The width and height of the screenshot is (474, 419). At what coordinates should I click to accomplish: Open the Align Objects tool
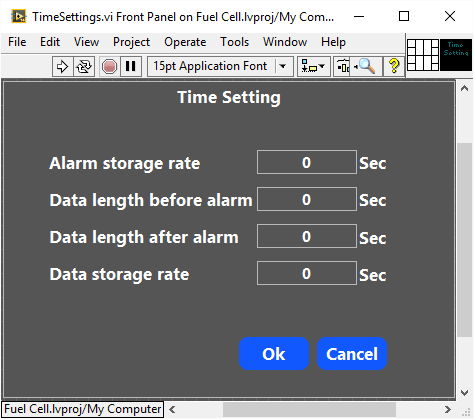click(313, 66)
